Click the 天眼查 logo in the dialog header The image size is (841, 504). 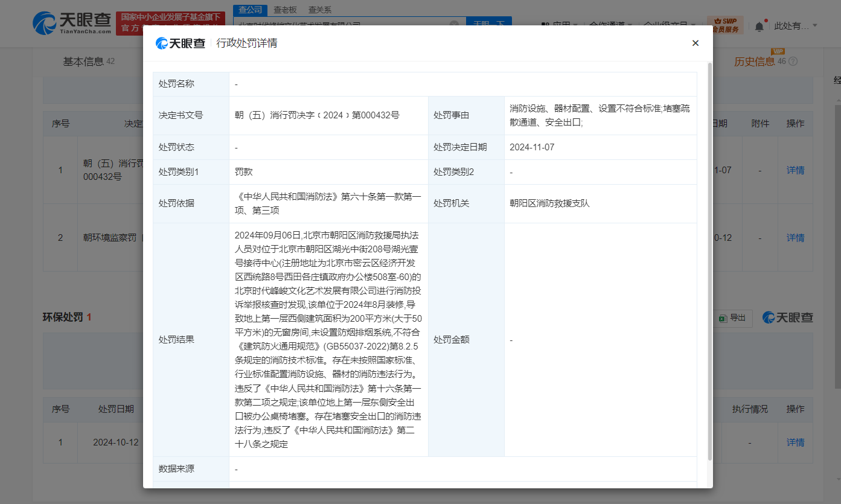coord(181,43)
